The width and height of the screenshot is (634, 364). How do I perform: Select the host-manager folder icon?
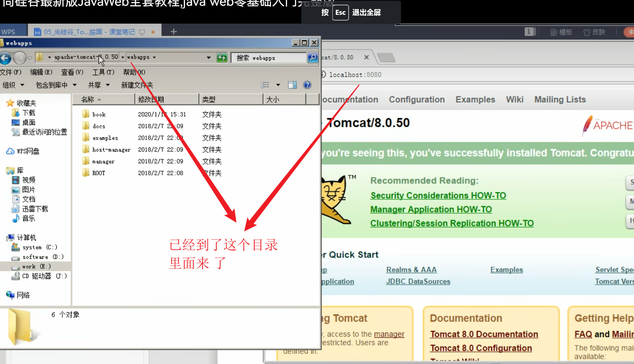pos(86,149)
